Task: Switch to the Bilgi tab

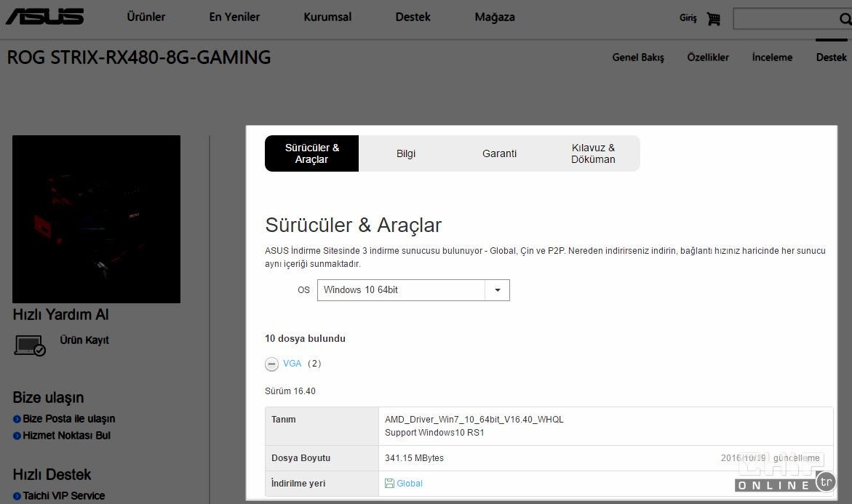Action: [x=405, y=153]
